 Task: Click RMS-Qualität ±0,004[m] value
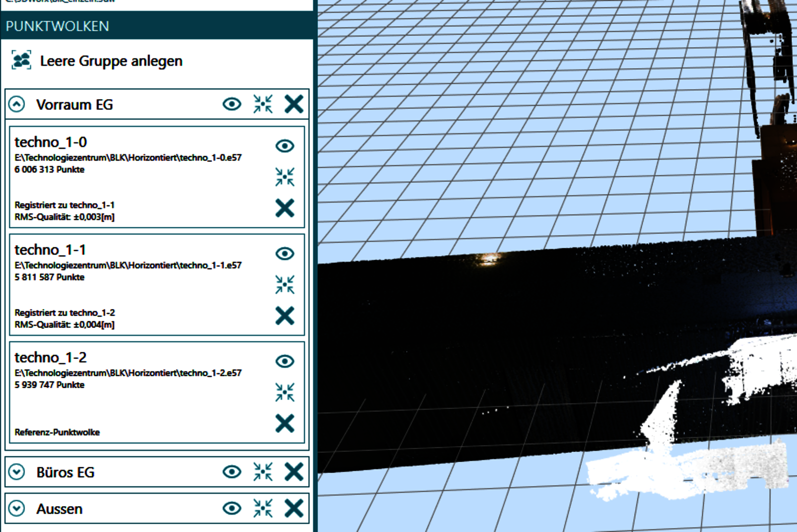click(64, 325)
